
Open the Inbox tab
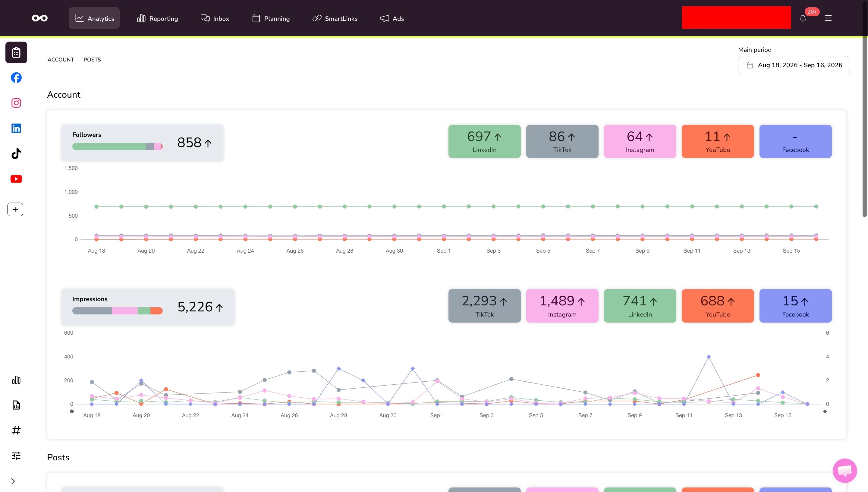point(215,18)
